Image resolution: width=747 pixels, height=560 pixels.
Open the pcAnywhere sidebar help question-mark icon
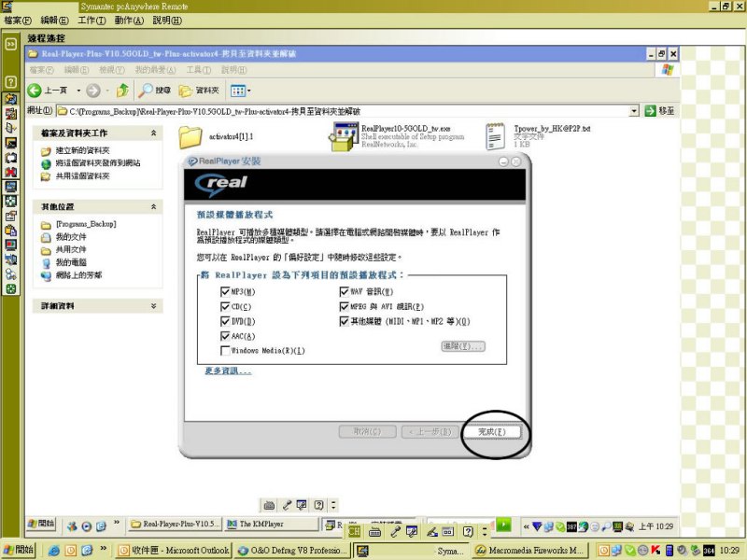(10, 81)
